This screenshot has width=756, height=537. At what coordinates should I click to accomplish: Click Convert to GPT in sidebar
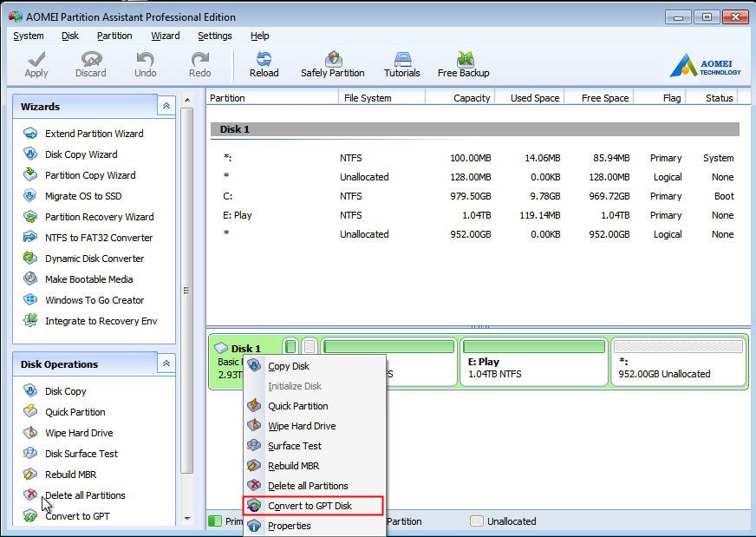point(67,516)
